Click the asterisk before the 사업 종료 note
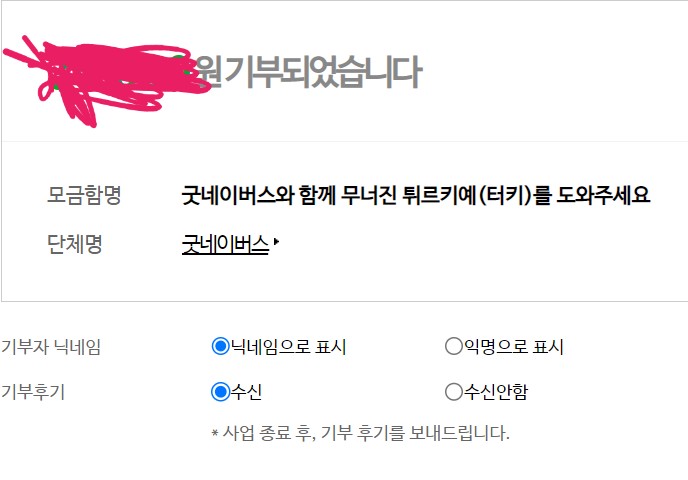This screenshot has width=688, height=480. point(215,433)
